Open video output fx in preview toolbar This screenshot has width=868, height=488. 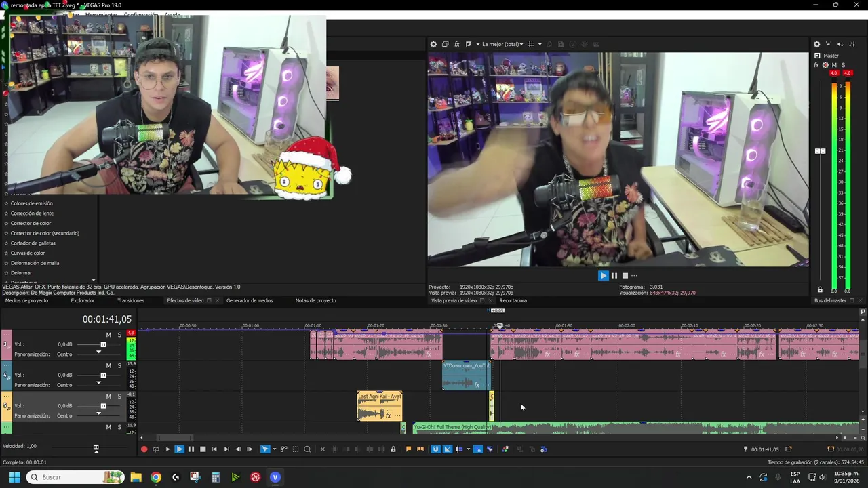[457, 44]
